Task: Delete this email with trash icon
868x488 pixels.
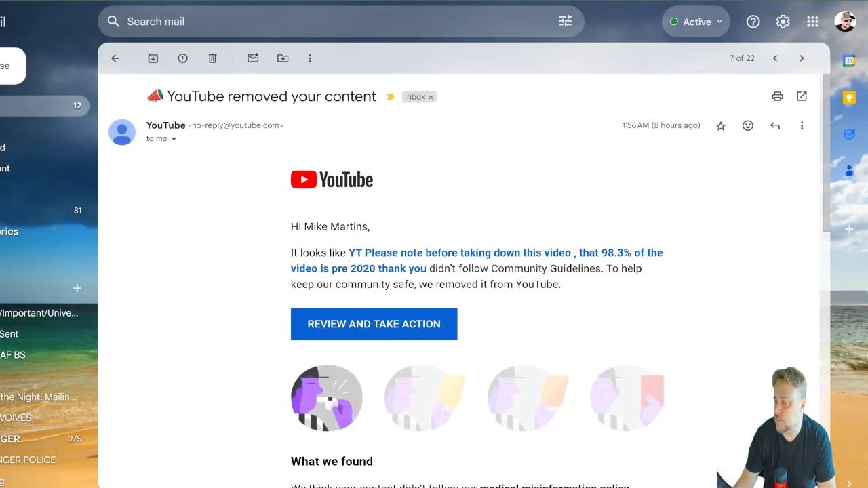Action: coord(212,58)
